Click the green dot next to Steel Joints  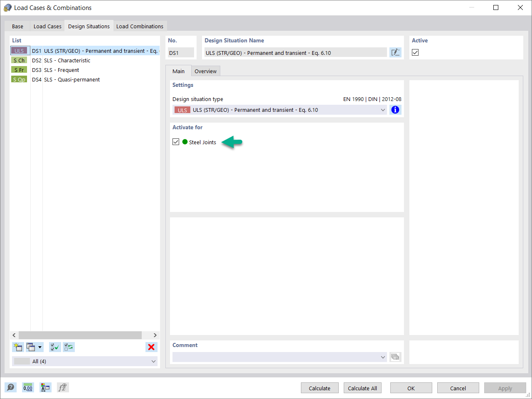pos(185,142)
